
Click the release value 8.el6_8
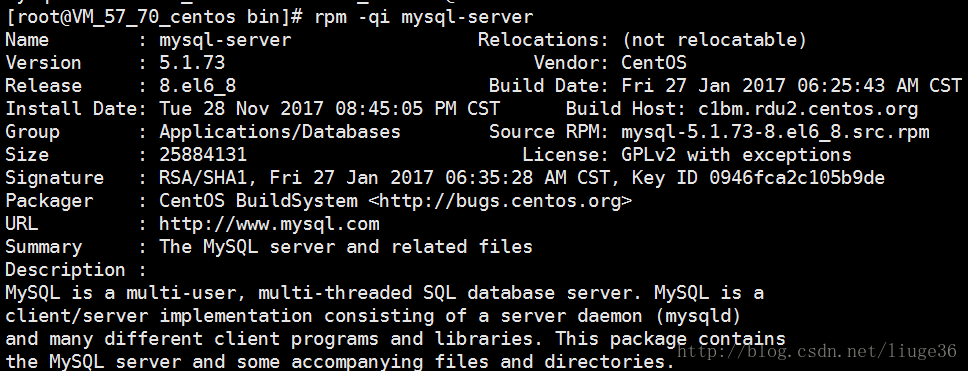(x=198, y=86)
